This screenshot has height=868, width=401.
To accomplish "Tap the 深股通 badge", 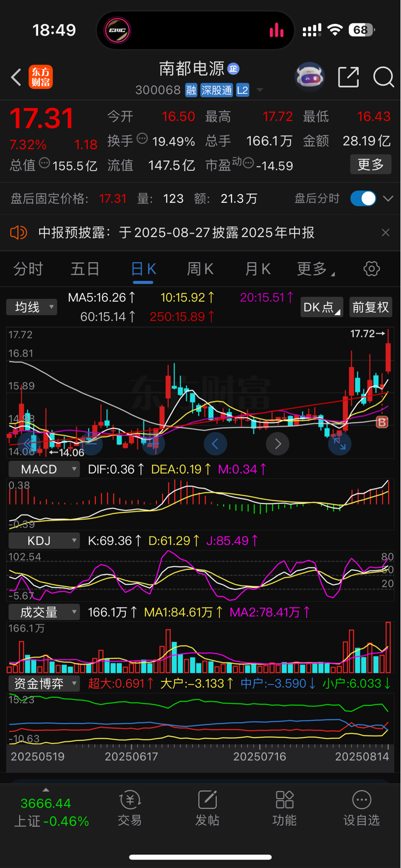I will (x=216, y=90).
